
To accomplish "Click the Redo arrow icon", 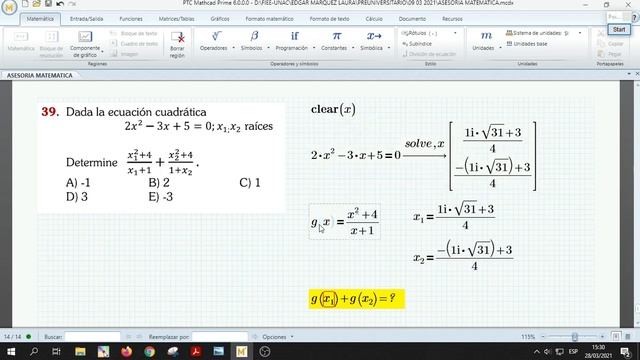I will (x=72, y=4).
